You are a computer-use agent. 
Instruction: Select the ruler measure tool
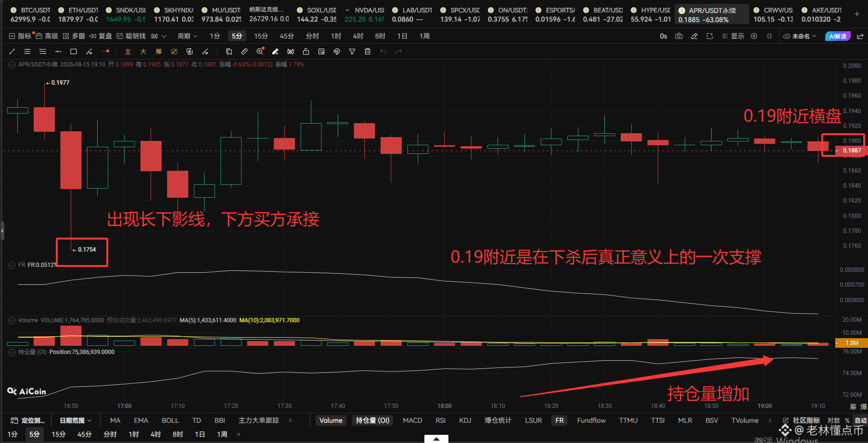coord(244,51)
